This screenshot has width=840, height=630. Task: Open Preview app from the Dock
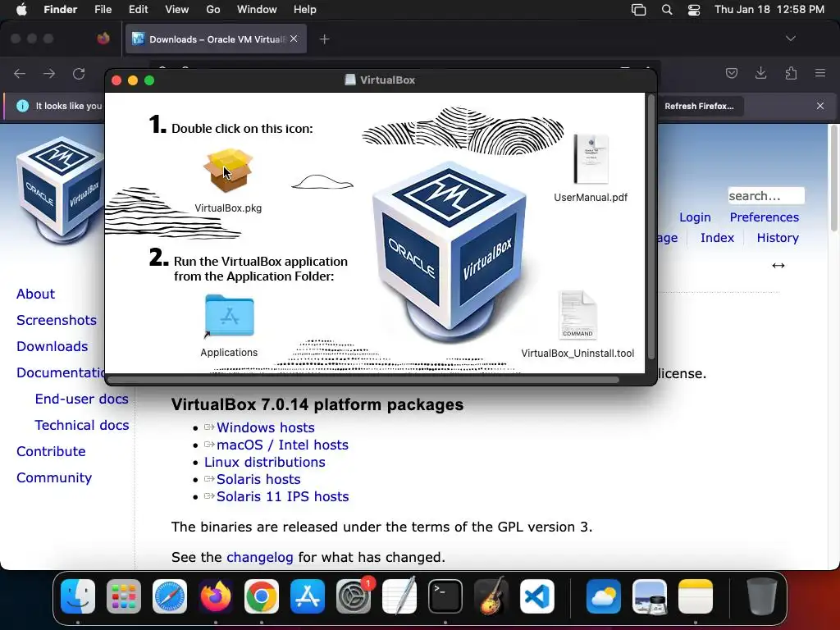[650, 596]
